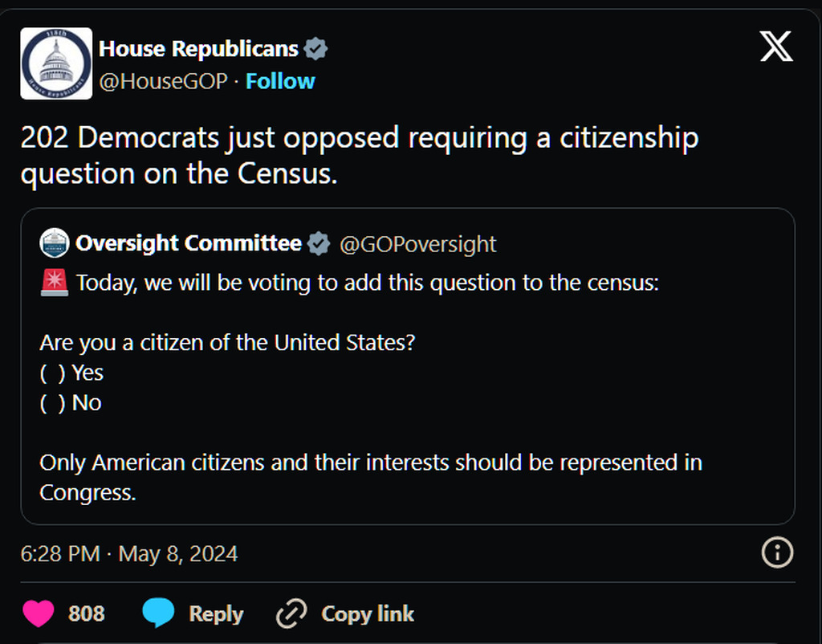Click Copy link text
The width and height of the screenshot is (822, 644).
point(368,614)
